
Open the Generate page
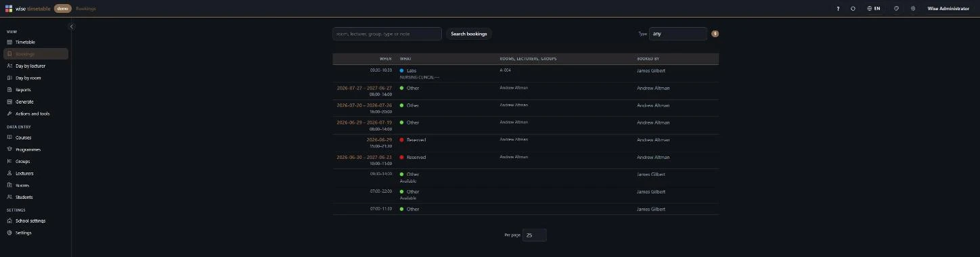(35, 101)
